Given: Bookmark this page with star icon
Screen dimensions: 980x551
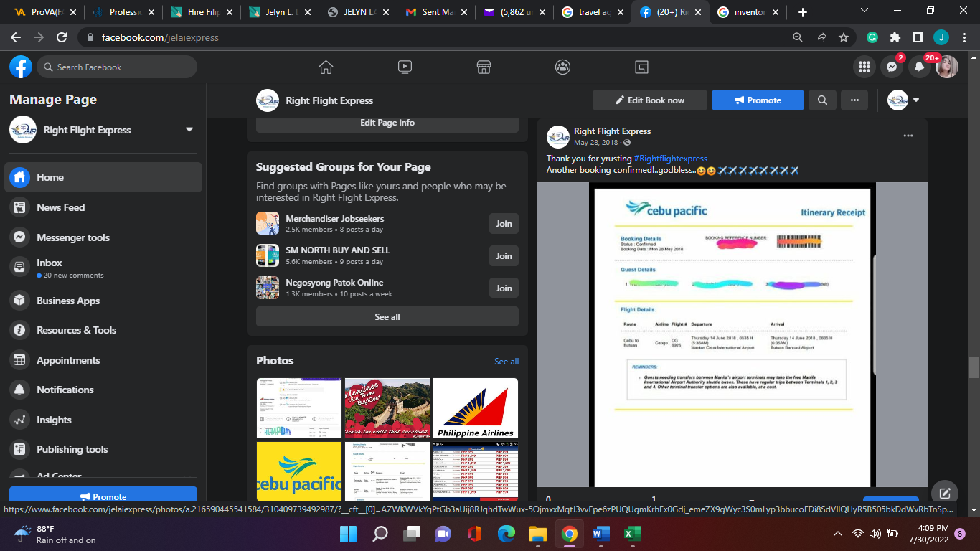Looking at the screenshot, I should pos(844,37).
